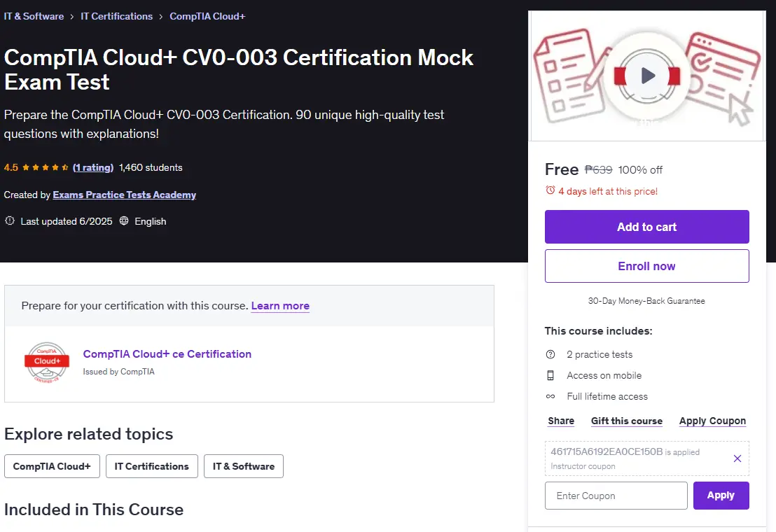Add the course to cart
Image resolution: width=776 pixels, height=532 pixels.
click(x=647, y=227)
